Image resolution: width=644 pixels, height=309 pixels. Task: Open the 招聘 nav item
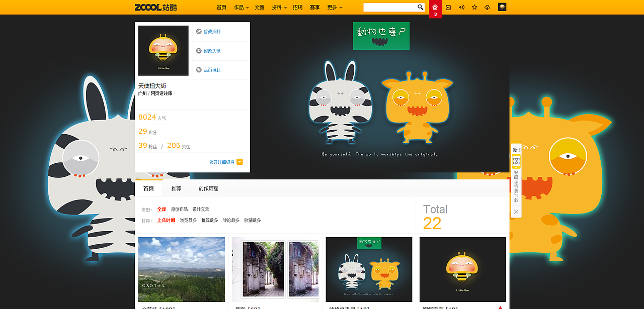[298, 7]
